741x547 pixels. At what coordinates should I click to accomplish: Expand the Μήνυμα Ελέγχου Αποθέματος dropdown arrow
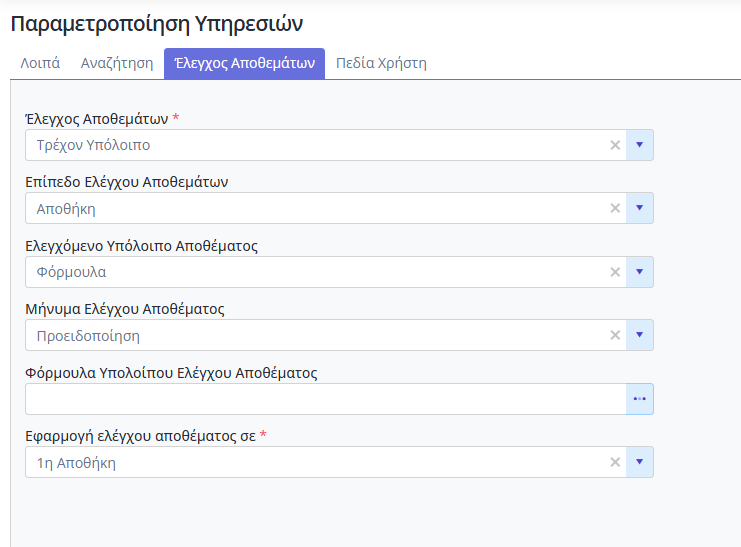click(x=639, y=335)
